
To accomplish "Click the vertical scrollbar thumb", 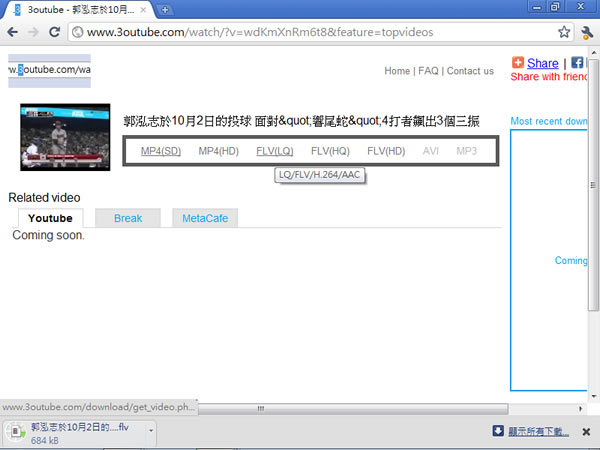I will coord(593,185).
